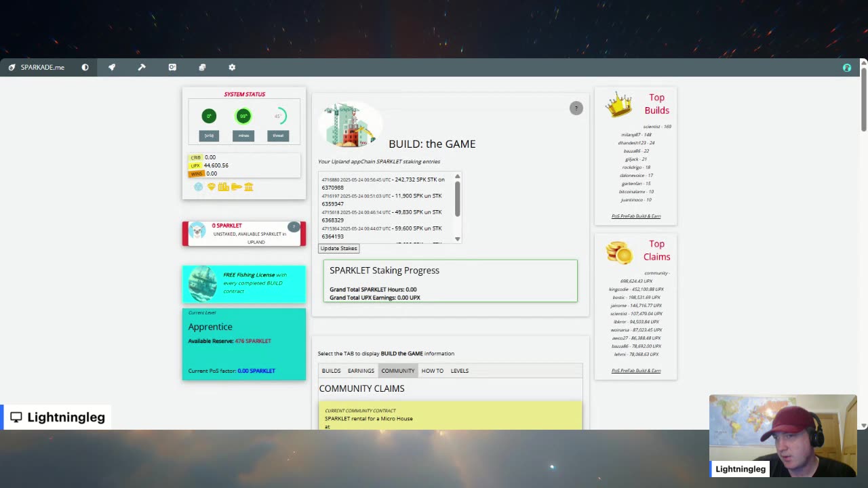The width and height of the screenshot is (868, 488).
Task: Click the BUILD the GAME construction image
Action: [x=350, y=125]
